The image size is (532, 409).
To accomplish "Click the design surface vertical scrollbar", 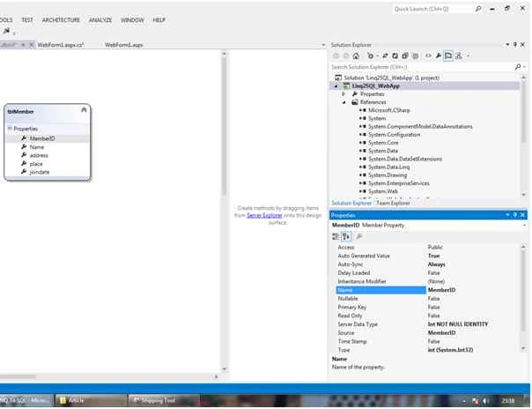I will point(224,211).
